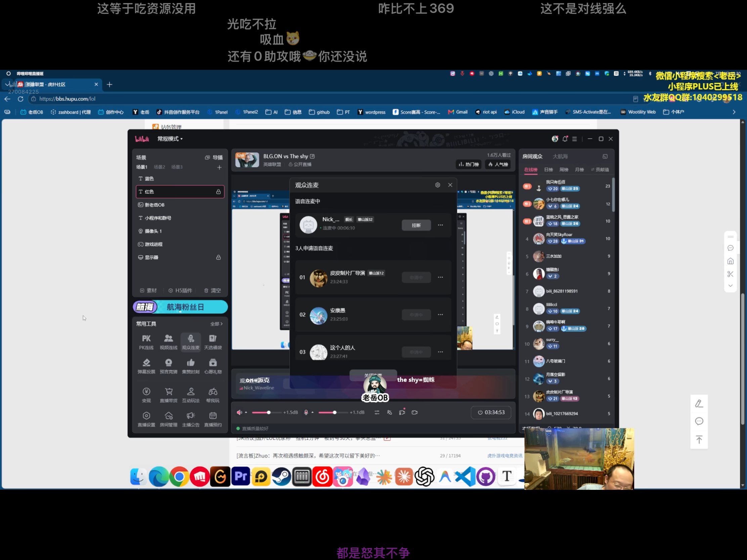This screenshot has width=747, height=560.
Task: Open Premiere Pro from the dock
Action: pyautogui.click(x=240, y=476)
